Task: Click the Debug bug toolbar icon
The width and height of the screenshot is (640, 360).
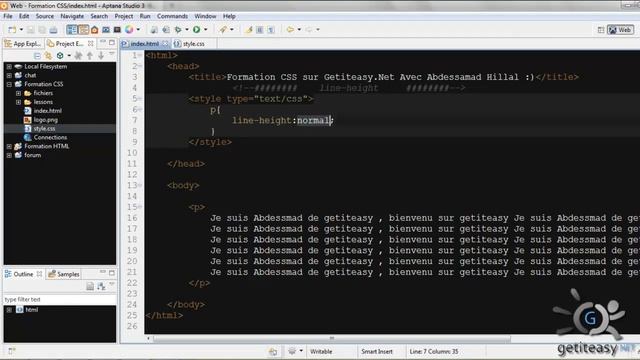Action: click(178, 30)
